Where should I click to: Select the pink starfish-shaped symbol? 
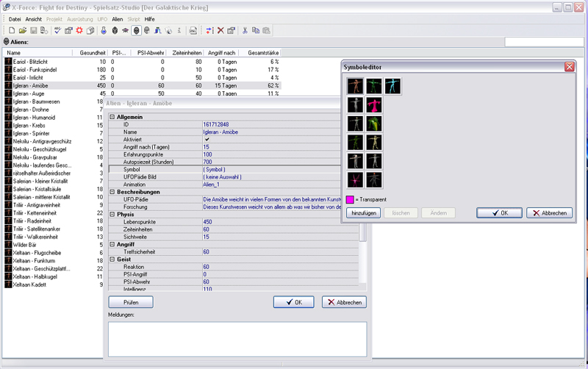355,179
